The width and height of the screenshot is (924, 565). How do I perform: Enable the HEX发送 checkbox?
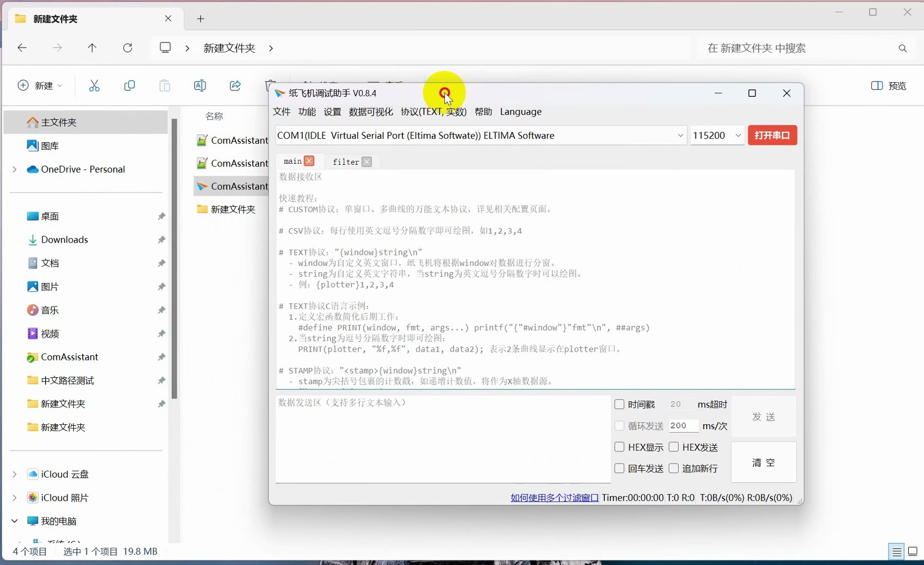[674, 447]
